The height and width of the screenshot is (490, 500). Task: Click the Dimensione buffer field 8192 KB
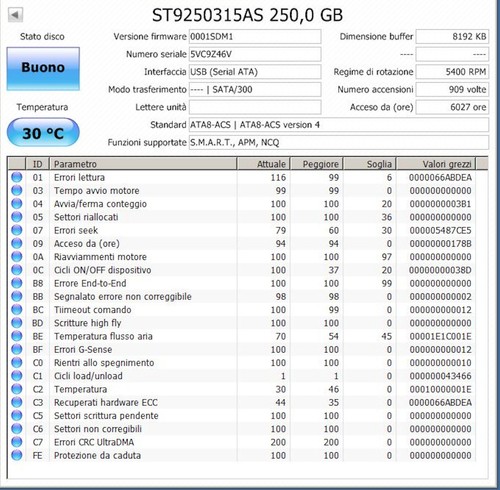tap(452, 37)
